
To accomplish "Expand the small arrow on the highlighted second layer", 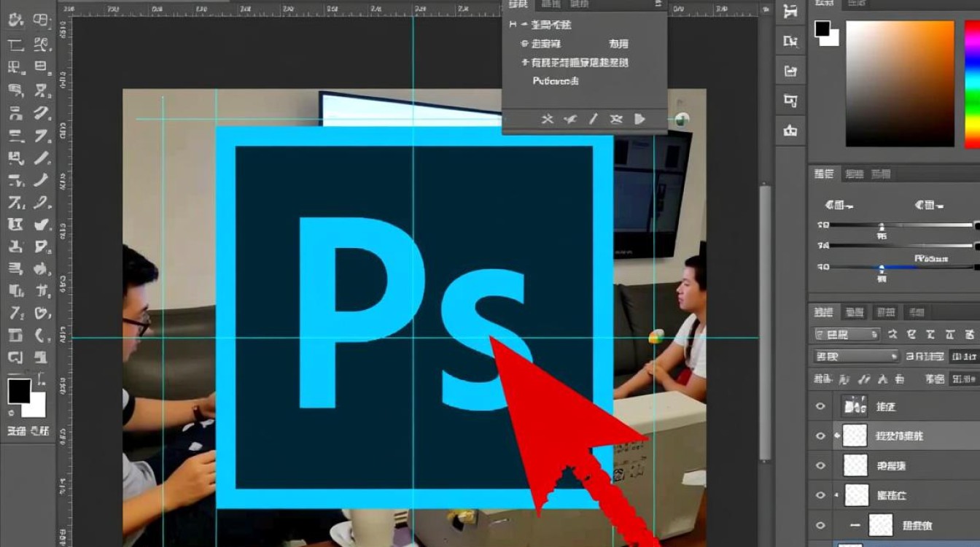I will [x=837, y=436].
